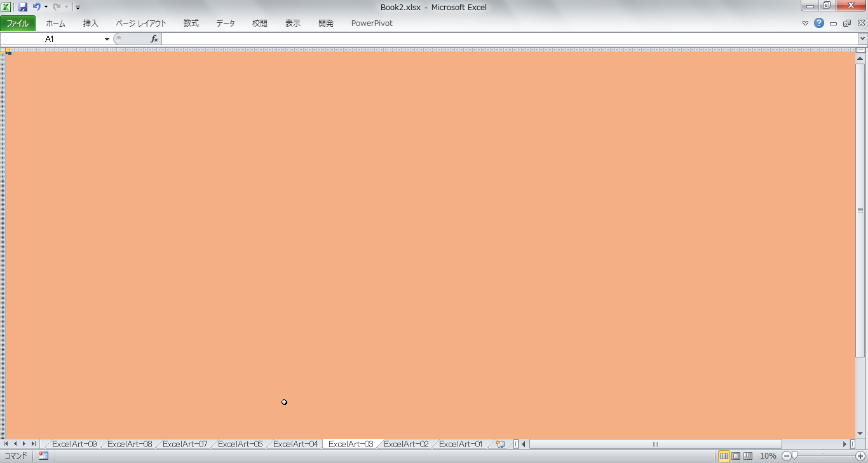
Task: Click the Redo arrow icon
Action: (57, 7)
